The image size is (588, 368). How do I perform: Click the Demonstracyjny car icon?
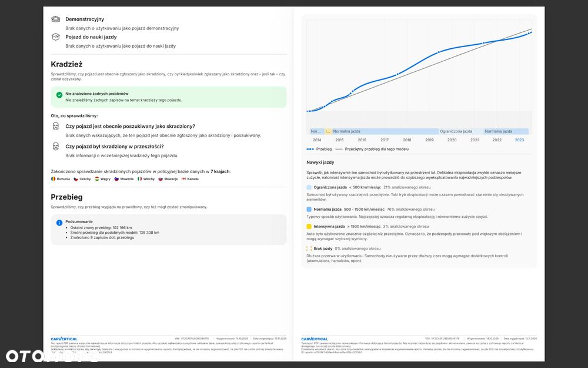click(55, 19)
